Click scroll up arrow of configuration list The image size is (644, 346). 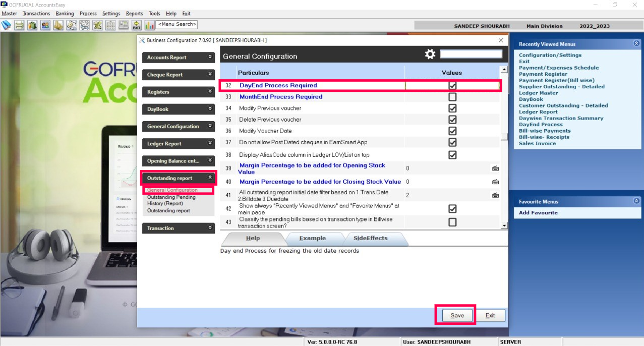[504, 70]
